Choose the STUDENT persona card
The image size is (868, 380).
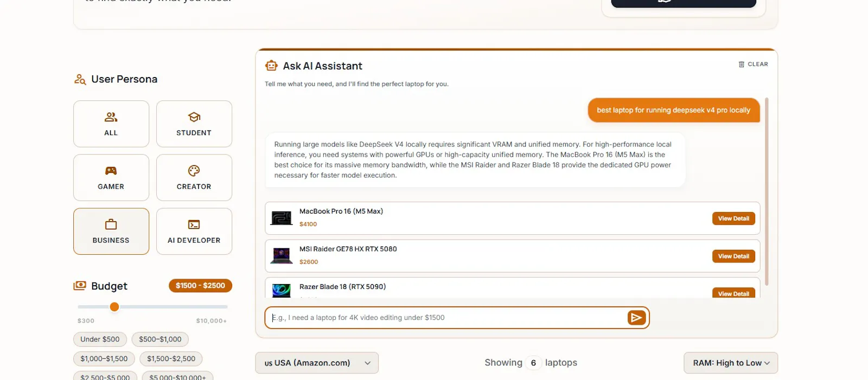194,124
